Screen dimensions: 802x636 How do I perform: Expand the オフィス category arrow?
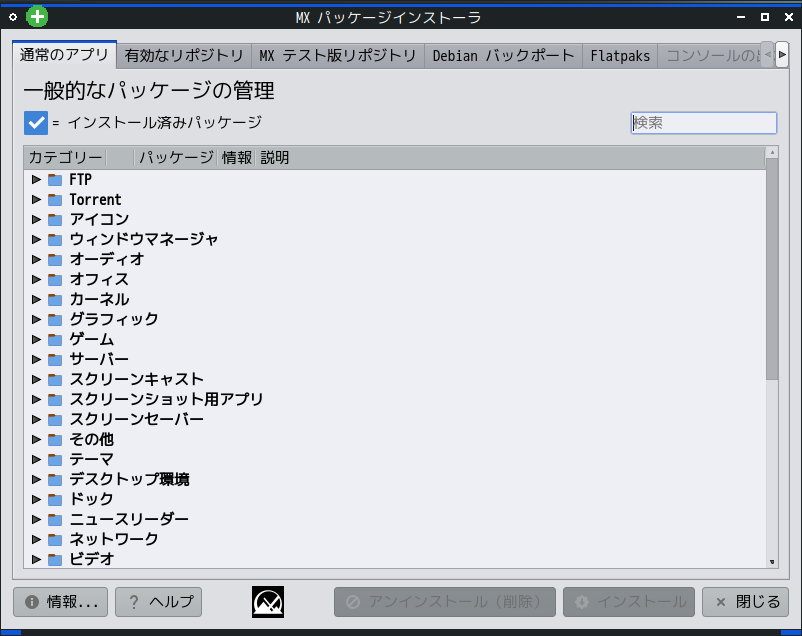36,279
